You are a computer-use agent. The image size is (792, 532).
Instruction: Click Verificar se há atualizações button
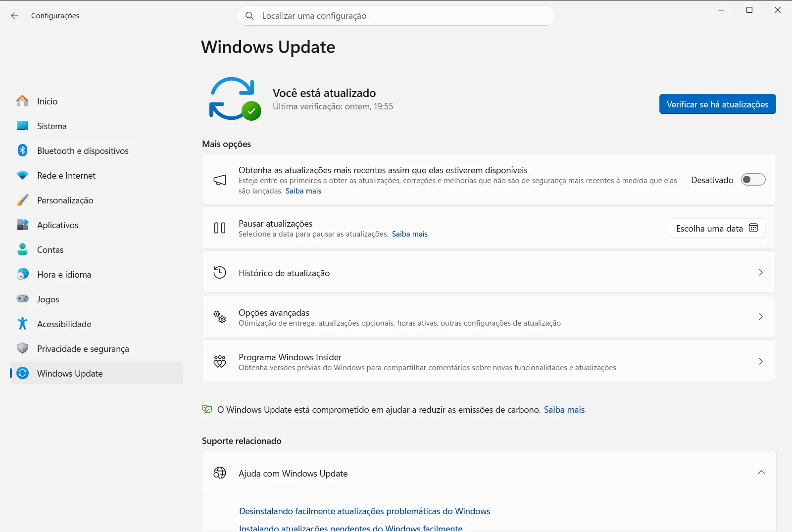717,104
